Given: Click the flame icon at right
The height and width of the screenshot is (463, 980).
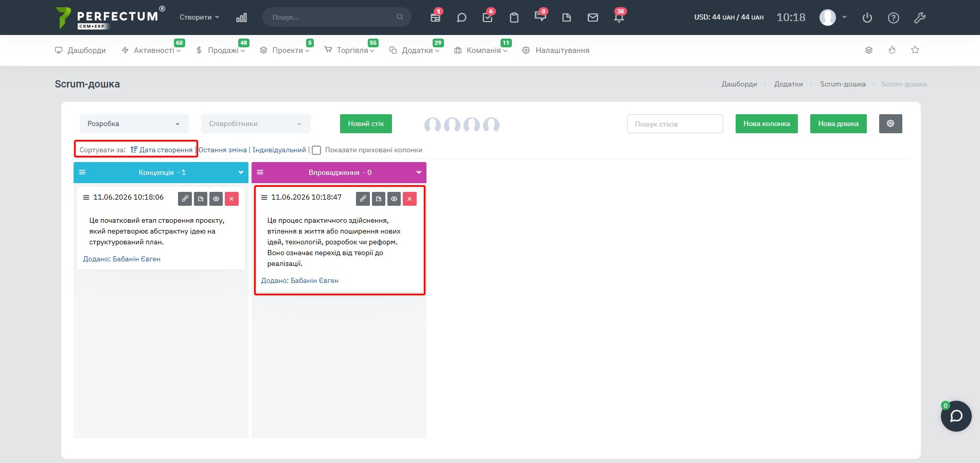Looking at the screenshot, I should coord(892,50).
